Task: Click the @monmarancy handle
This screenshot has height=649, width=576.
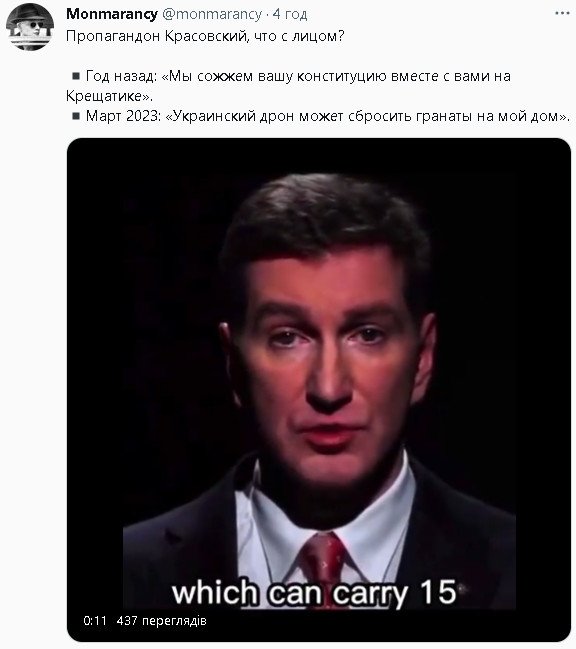Action: (x=212, y=14)
